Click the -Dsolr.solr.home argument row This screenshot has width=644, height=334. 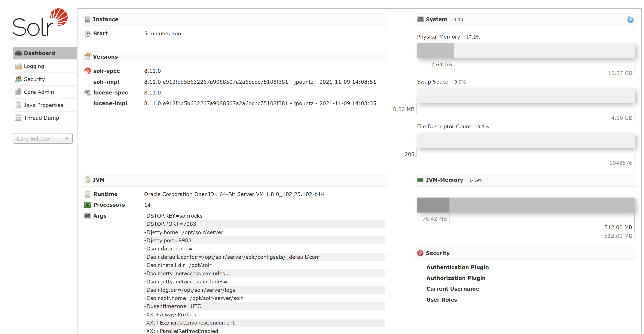click(264, 298)
